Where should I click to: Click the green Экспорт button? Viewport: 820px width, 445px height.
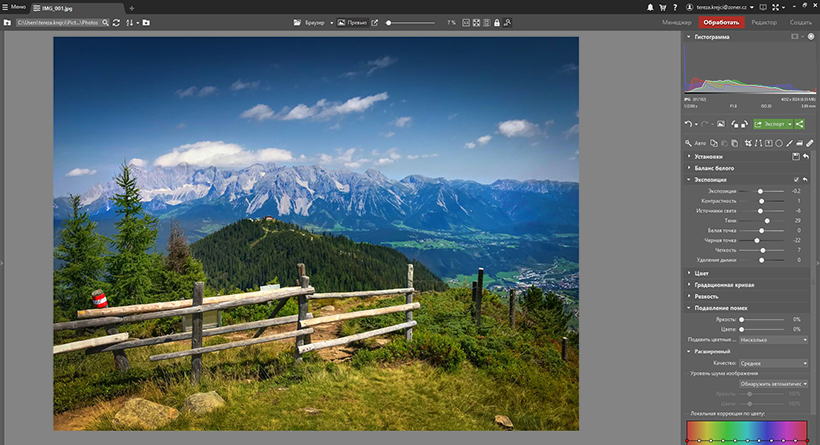click(769, 124)
